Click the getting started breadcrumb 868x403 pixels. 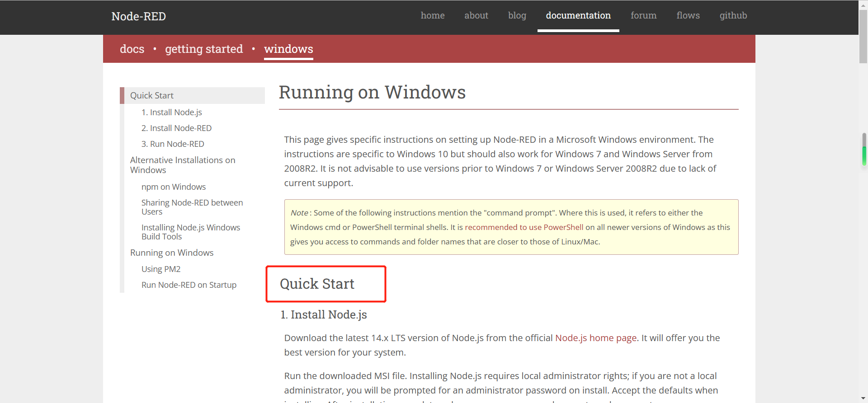[204, 49]
